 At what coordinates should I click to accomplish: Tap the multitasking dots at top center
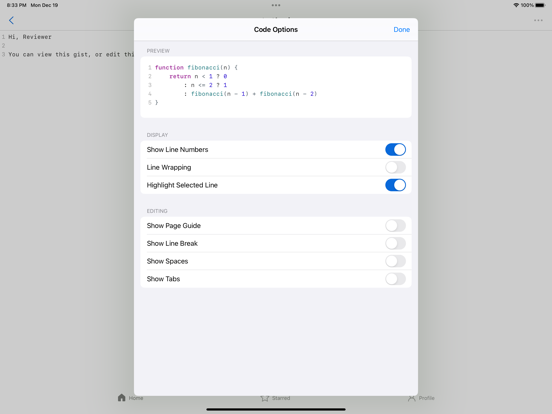coord(276,5)
